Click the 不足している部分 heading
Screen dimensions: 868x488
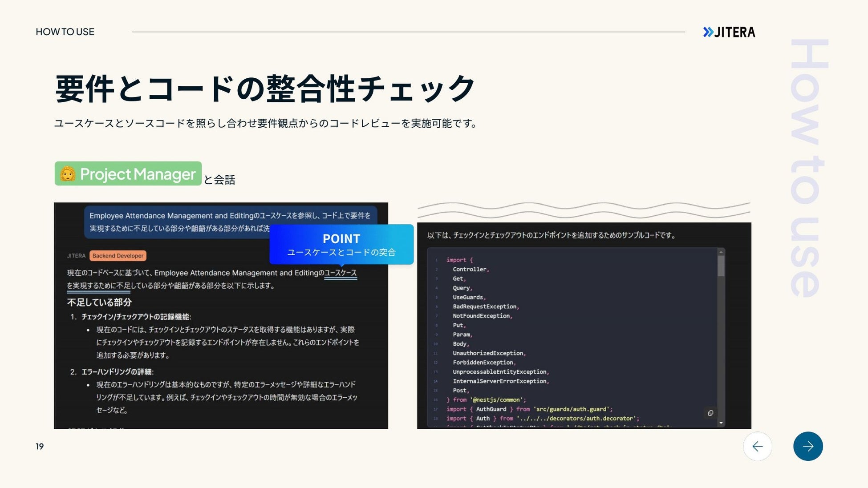pyautogui.click(x=99, y=302)
